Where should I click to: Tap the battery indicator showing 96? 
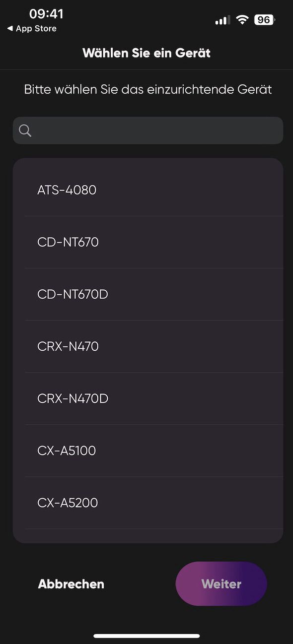[x=265, y=20]
